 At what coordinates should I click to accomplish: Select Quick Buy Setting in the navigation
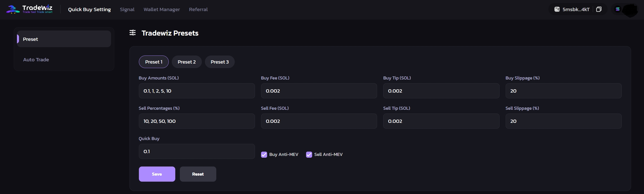point(89,9)
